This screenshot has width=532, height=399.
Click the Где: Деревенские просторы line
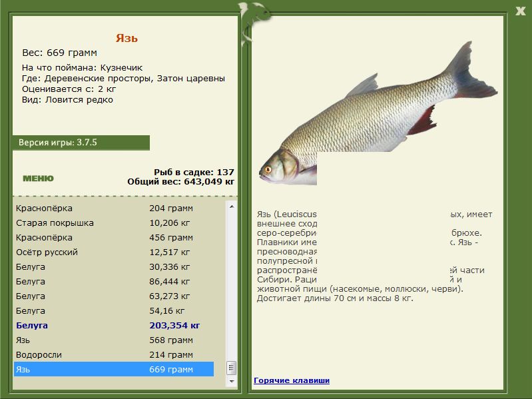123,79
